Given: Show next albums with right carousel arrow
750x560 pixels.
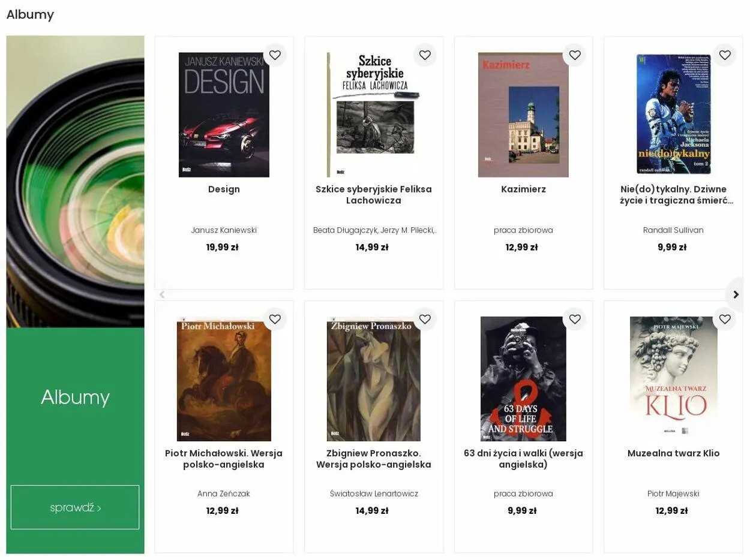Looking at the screenshot, I should (x=736, y=294).
